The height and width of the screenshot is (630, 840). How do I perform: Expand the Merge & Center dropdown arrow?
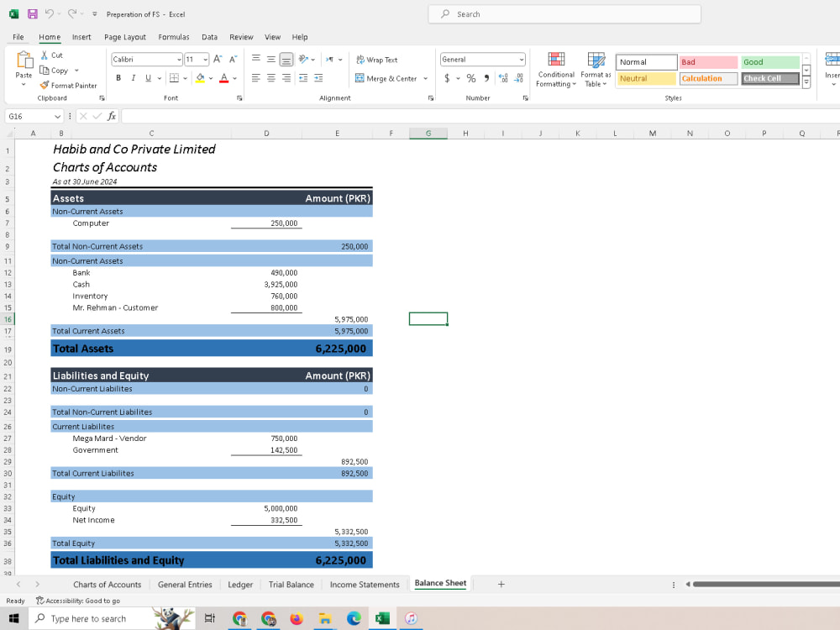[426, 78]
